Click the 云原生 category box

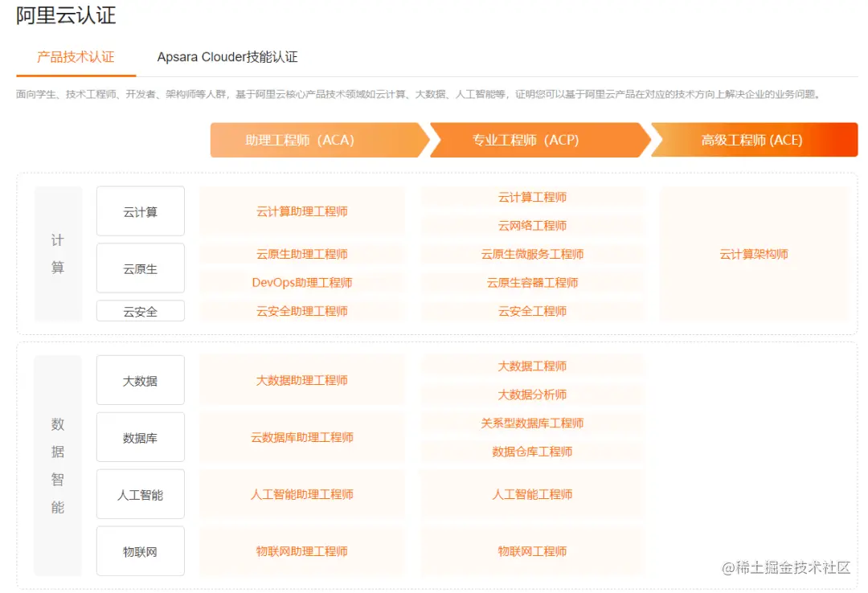[141, 269]
